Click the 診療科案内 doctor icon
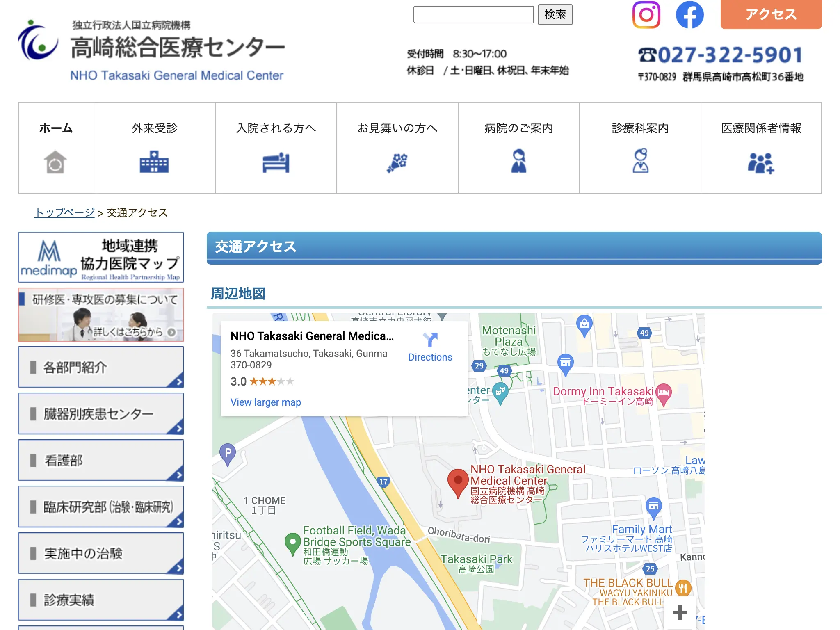Image resolution: width=840 pixels, height=630 pixels. click(x=640, y=161)
